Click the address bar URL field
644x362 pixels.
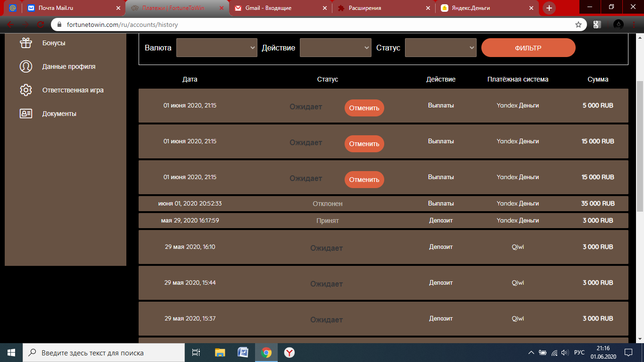click(x=318, y=25)
